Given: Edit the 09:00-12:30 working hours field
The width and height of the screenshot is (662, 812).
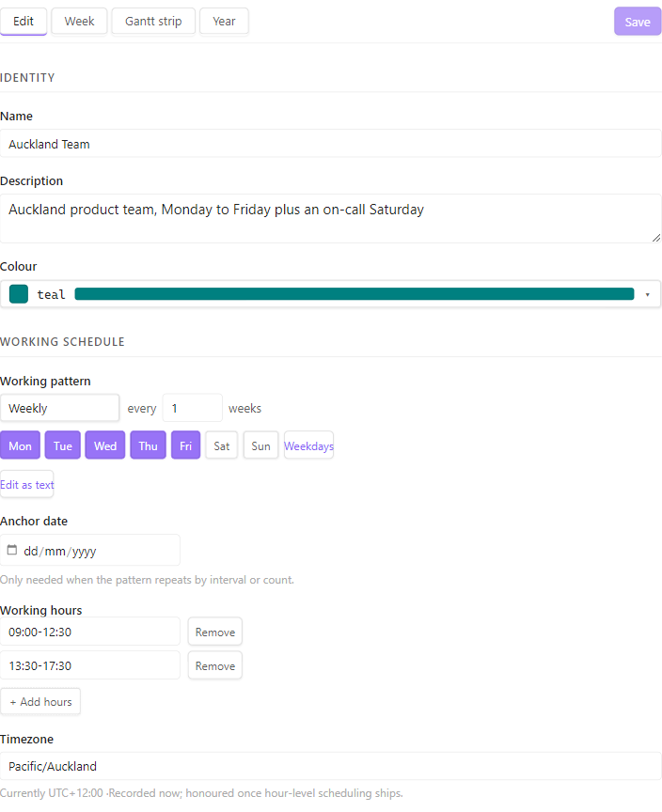Looking at the screenshot, I should [x=90, y=632].
